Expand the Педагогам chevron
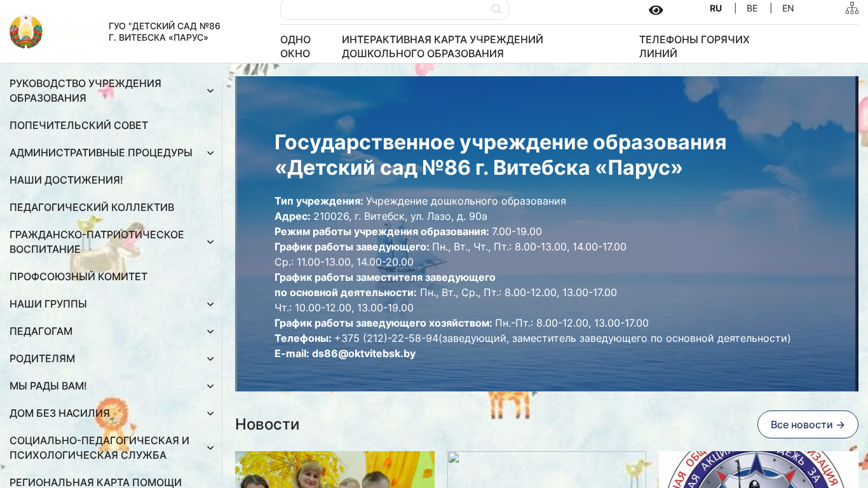Screen dimensions: 868x488 210,332
